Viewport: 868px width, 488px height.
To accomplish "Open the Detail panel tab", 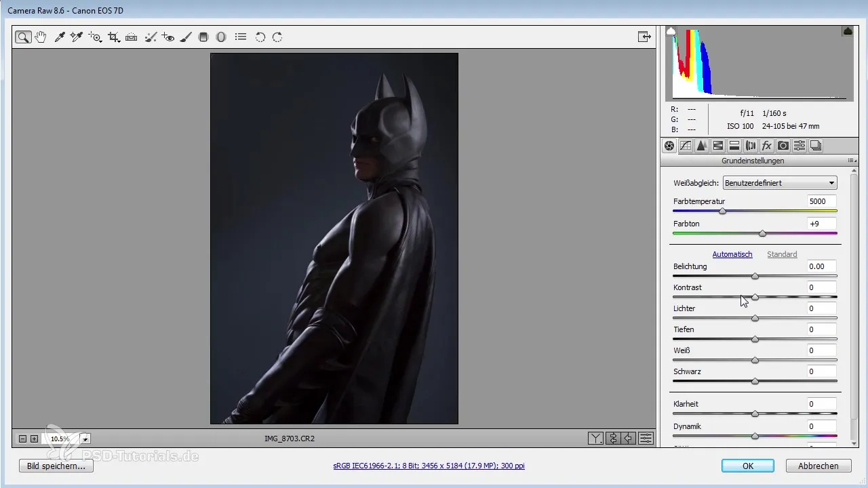I will [702, 146].
